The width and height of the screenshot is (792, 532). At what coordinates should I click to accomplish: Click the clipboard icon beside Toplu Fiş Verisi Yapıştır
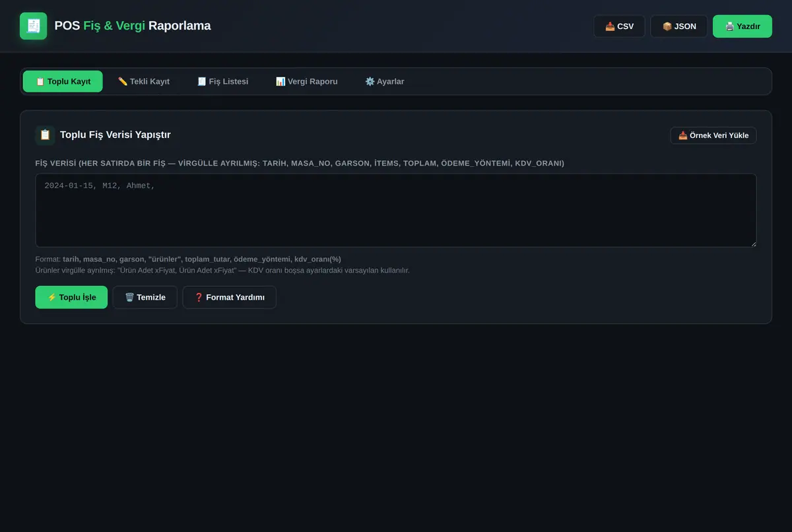(x=45, y=135)
